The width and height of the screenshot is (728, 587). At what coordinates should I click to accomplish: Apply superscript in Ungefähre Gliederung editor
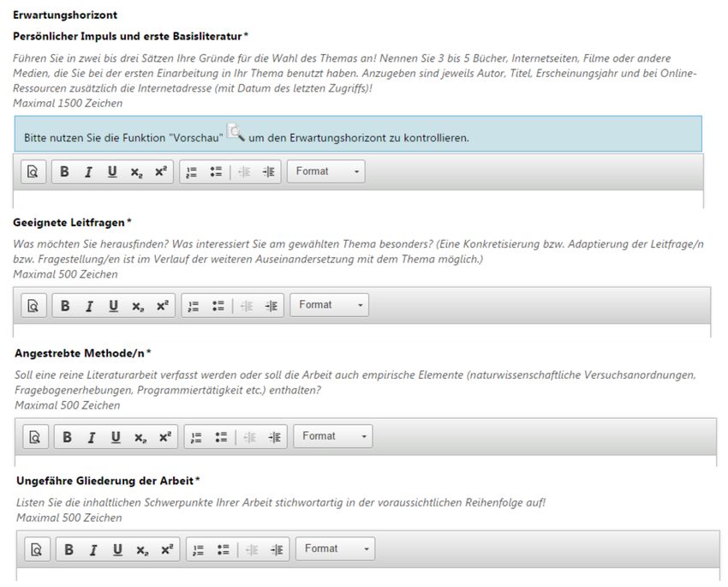coord(167,550)
